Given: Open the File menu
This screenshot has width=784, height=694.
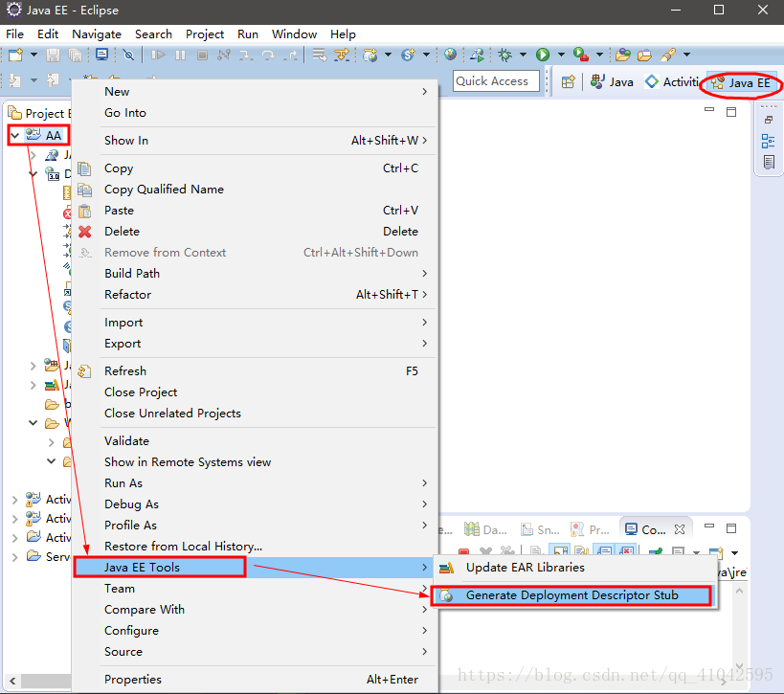Looking at the screenshot, I should coord(14,34).
